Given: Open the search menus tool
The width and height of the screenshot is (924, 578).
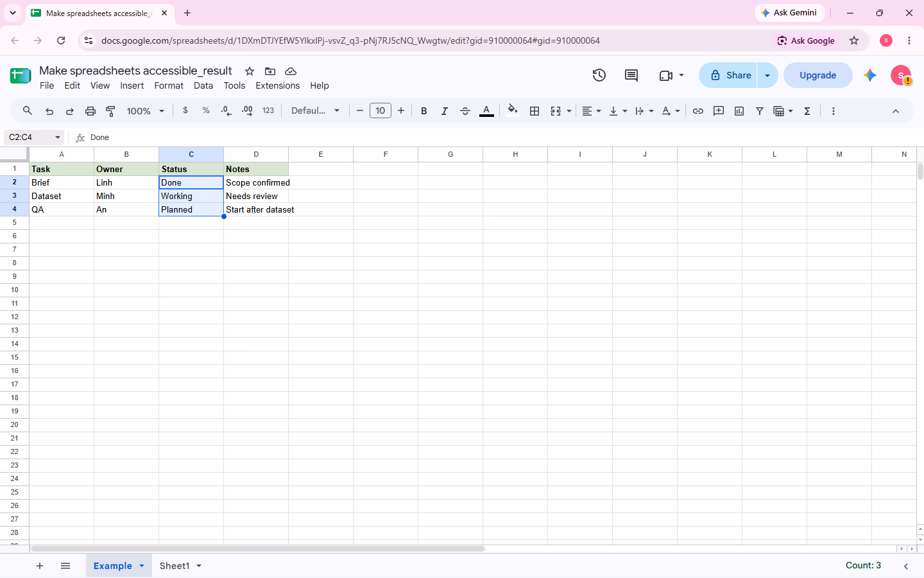Looking at the screenshot, I should 27,110.
